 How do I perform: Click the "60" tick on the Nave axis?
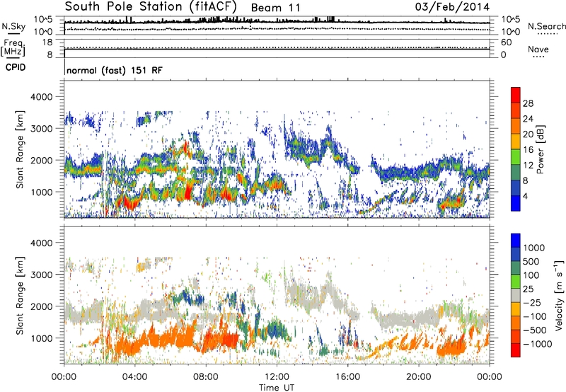pyautogui.click(x=506, y=42)
